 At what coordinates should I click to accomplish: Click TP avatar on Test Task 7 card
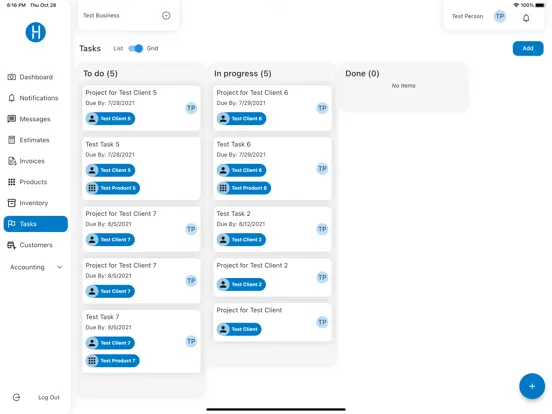click(x=191, y=341)
